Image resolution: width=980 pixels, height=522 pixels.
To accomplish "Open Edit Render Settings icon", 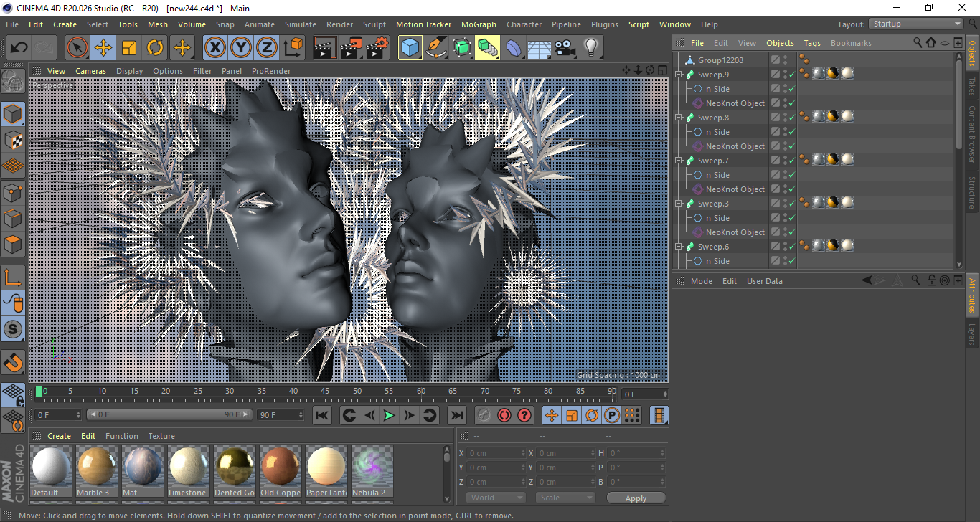I will click(x=377, y=48).
